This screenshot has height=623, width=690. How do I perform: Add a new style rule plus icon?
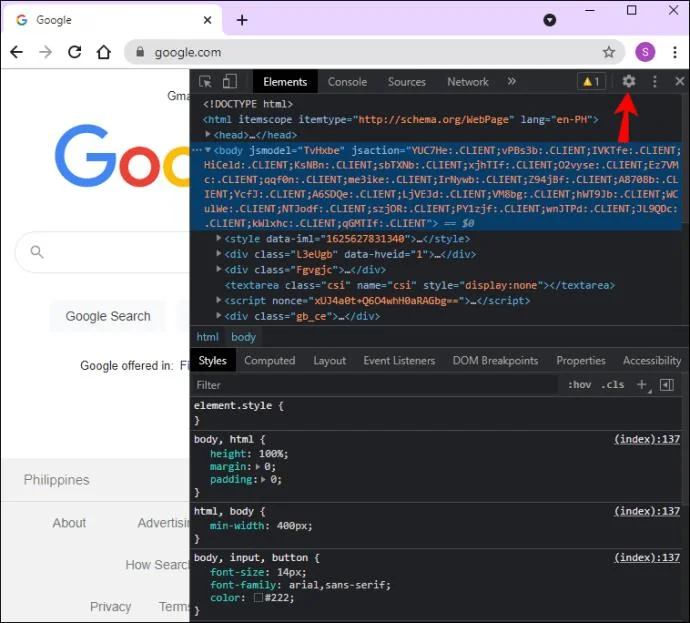click(642, 385)
